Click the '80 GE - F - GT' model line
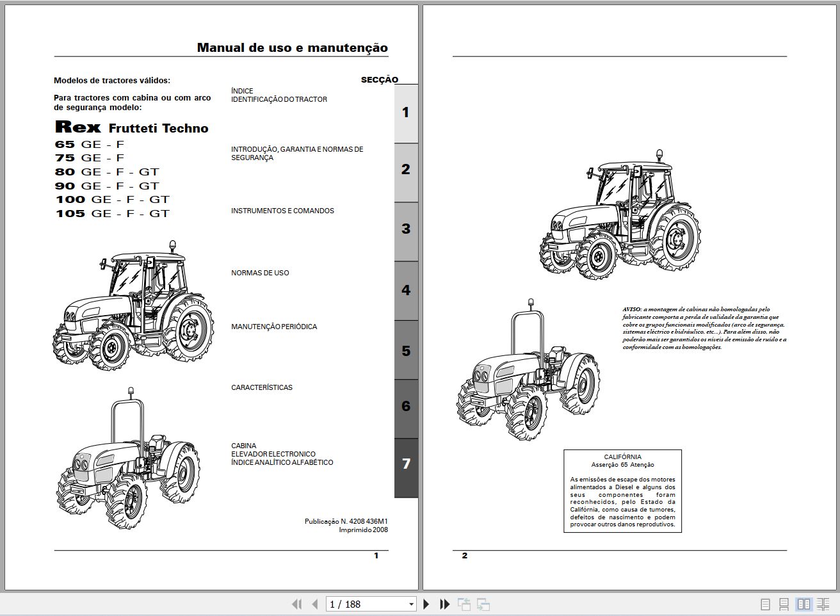Viewport: 840px width, 616px height. click(x=107, y=172)
